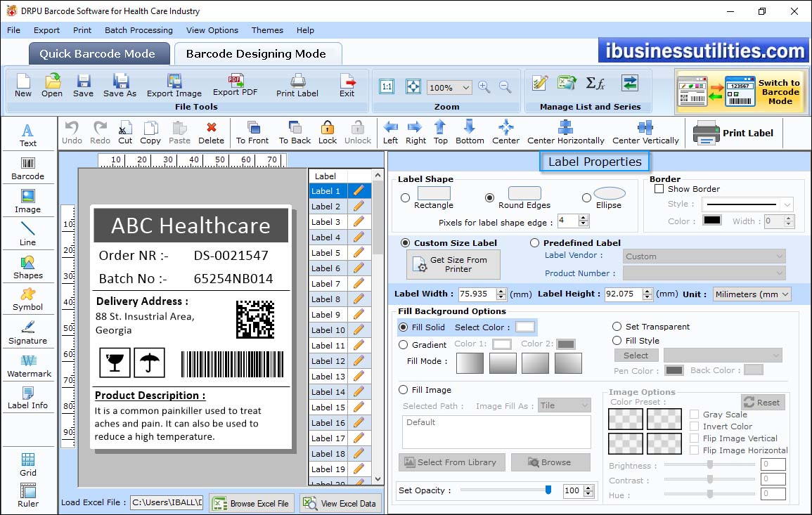Click the Save As icon
The image size is (812, 515).
pyautogui.click(x=120, y=86)
